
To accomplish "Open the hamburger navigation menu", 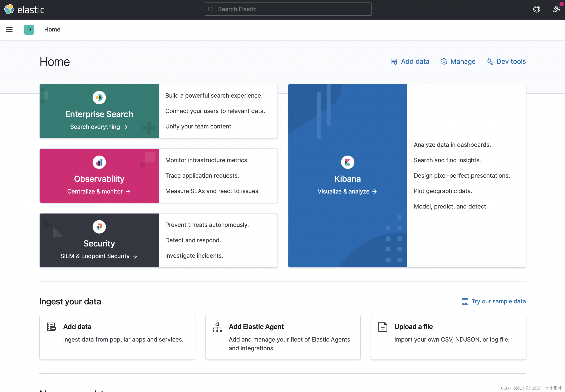I will (x=9, y=29).
